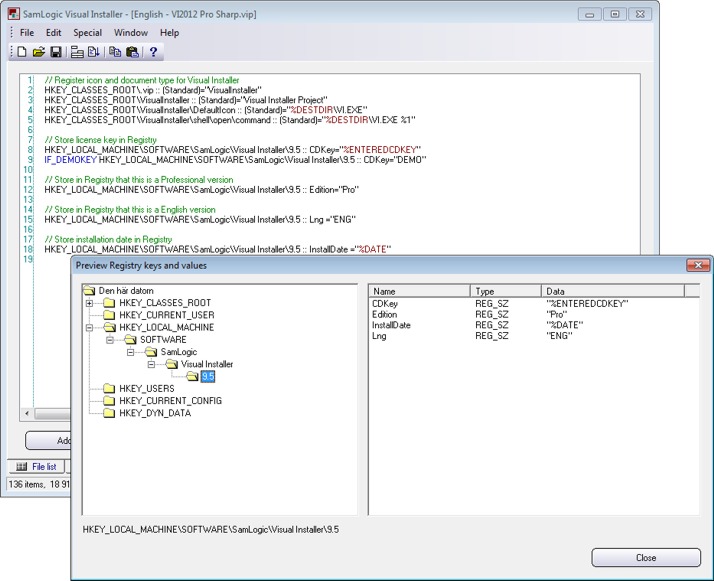Select the 9.5 registry key

pyautogui.click(x=208, y=377)
